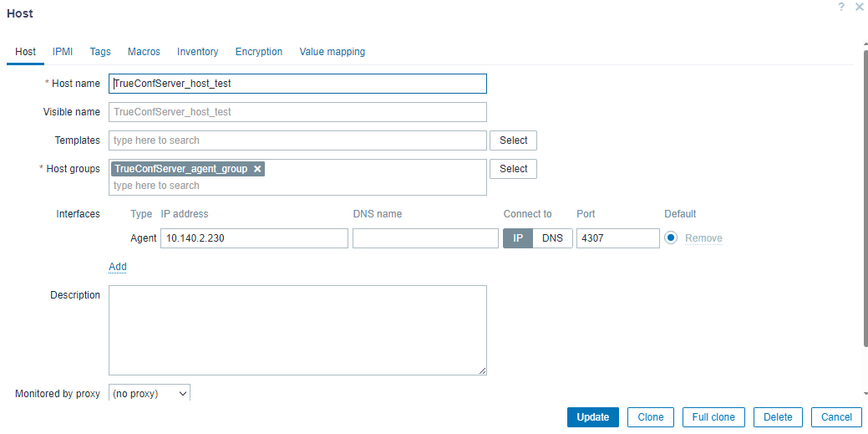868x434 pixels.
Task: Open the help question mark icon
Action: point(841,8)
